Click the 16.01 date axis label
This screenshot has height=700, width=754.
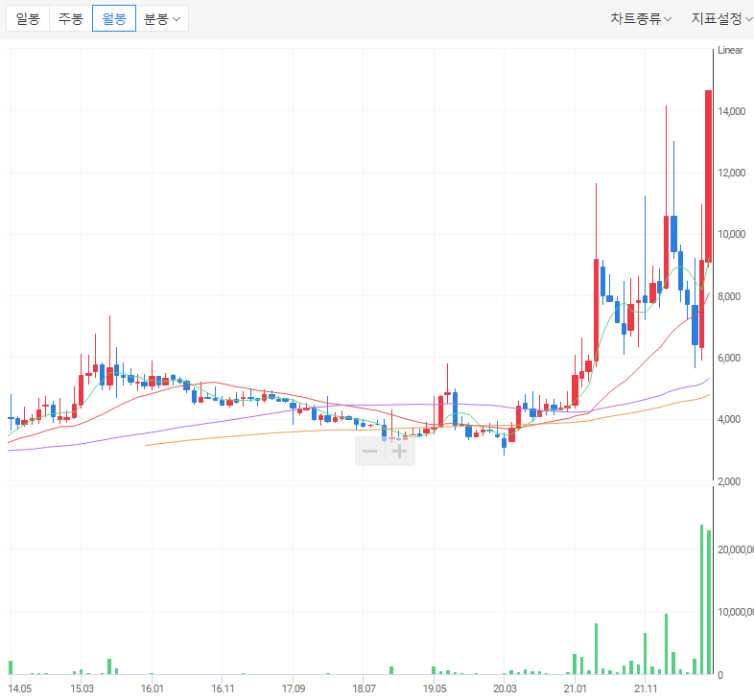pyautogui.click(x=152, y=688)
